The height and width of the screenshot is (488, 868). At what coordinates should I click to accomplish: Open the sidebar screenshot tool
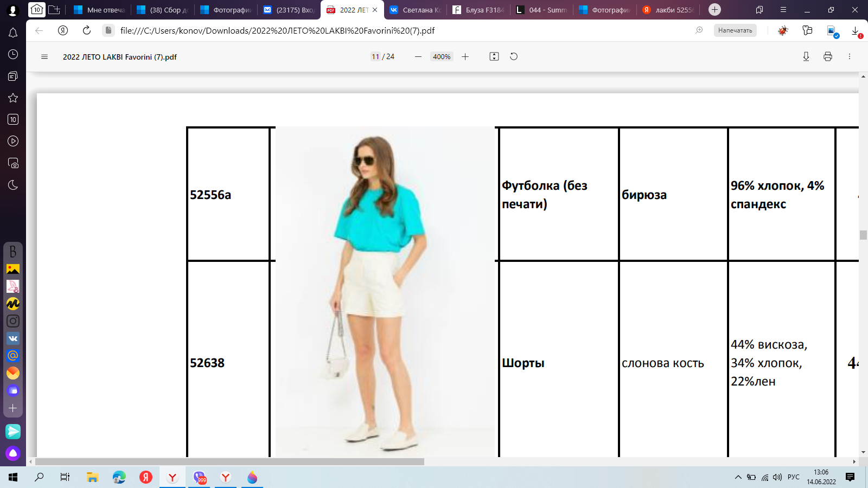click(13, 163)
